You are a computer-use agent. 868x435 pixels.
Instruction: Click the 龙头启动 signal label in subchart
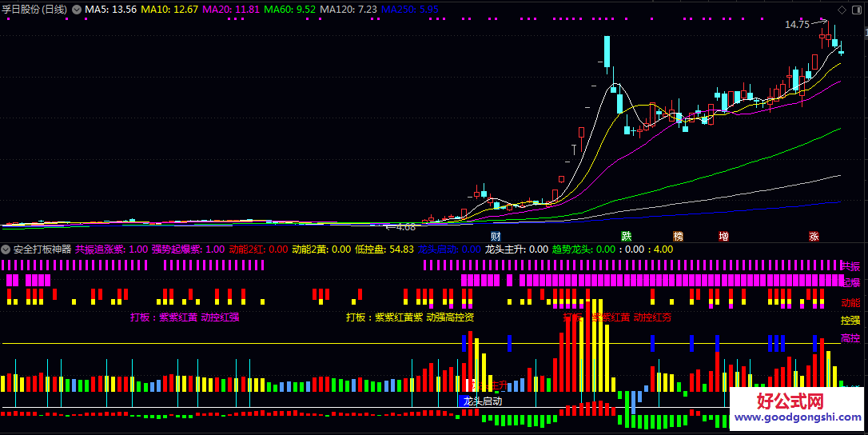click(x=483, y=401)
